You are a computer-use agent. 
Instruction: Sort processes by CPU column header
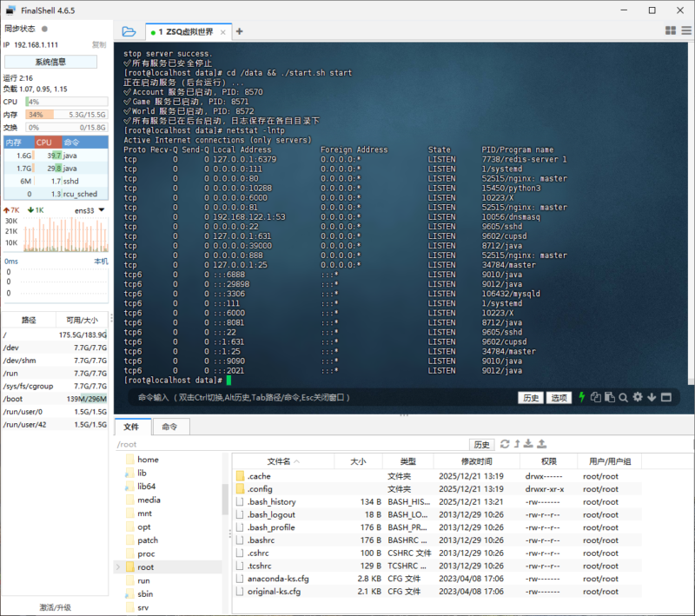point(44,142)
